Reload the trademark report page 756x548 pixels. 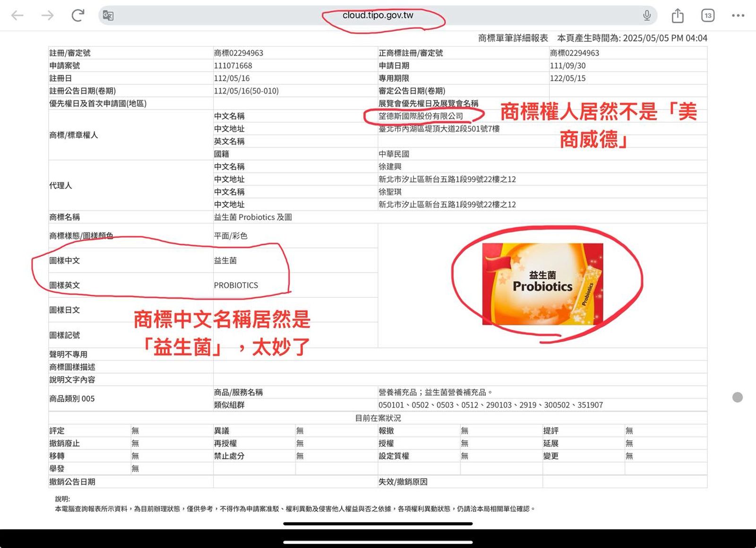(x=77, y=16)
